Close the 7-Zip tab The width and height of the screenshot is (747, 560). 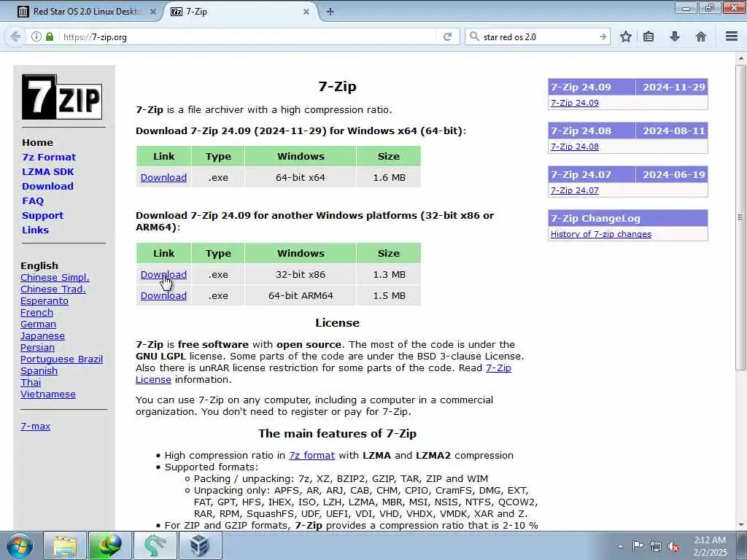(306, 12)
